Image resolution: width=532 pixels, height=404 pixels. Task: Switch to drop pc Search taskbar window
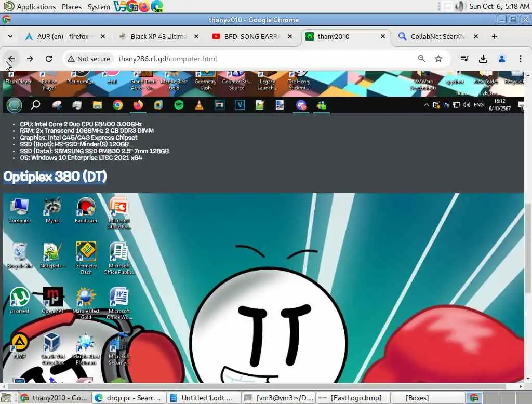tap(129, 398)
